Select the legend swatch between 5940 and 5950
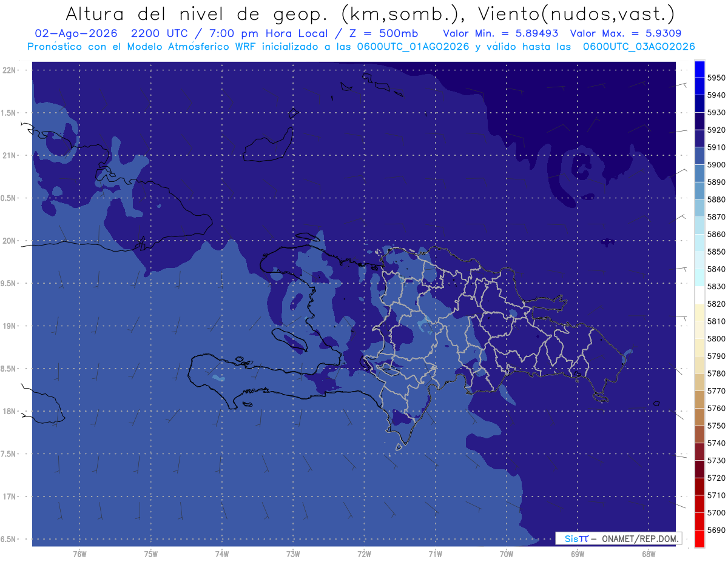This screenshot has width=728, height=562. 699,86
